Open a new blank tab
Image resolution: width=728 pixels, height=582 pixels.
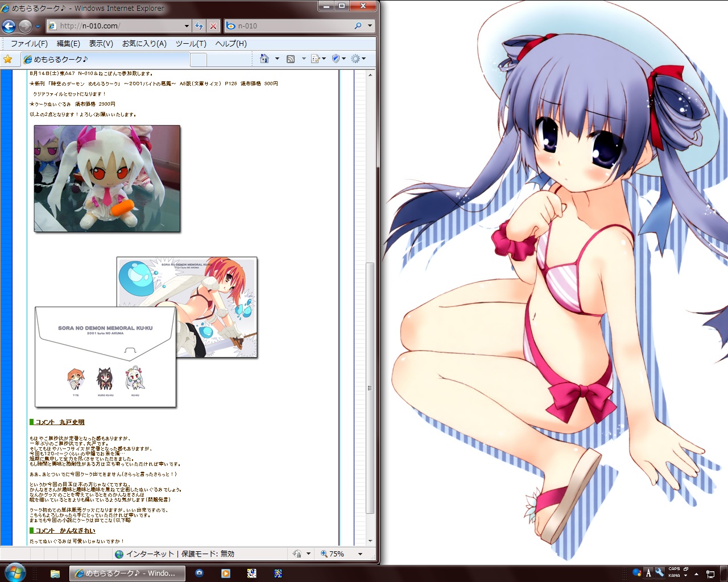[198, 60]
